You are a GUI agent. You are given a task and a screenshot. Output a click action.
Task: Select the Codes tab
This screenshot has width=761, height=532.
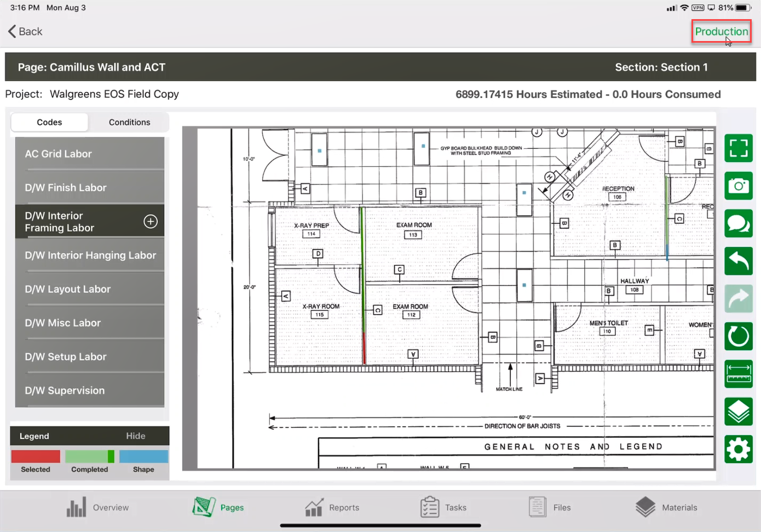click(49, 123)
